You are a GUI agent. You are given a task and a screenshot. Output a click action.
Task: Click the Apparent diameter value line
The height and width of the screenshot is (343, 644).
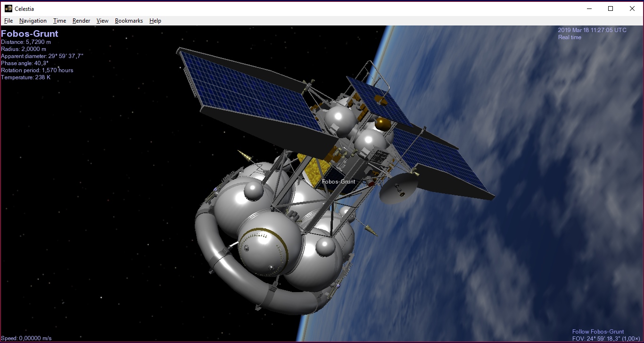pos(42,56)
